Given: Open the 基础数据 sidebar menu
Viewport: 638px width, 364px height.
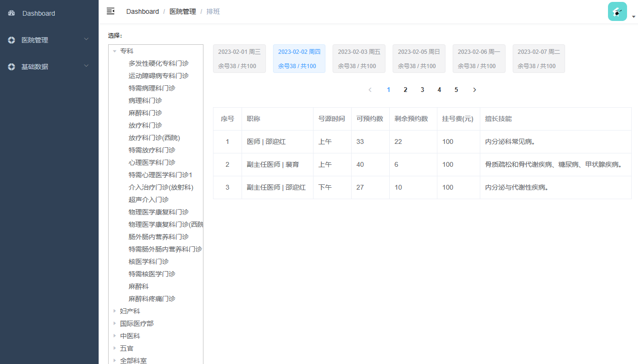Looking at the screenshot, I should [x=49, y=67].
